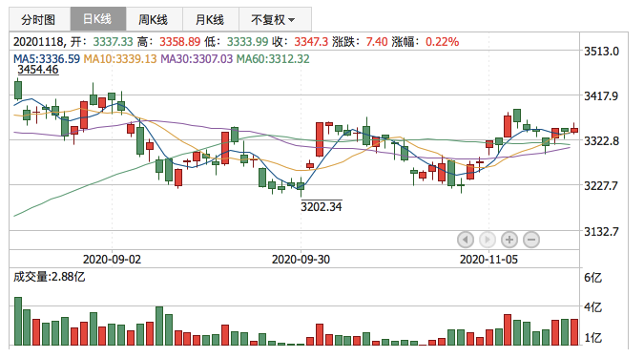Click the 2020-09-30 date marker
644x358 pixels.
coord(301,260)
